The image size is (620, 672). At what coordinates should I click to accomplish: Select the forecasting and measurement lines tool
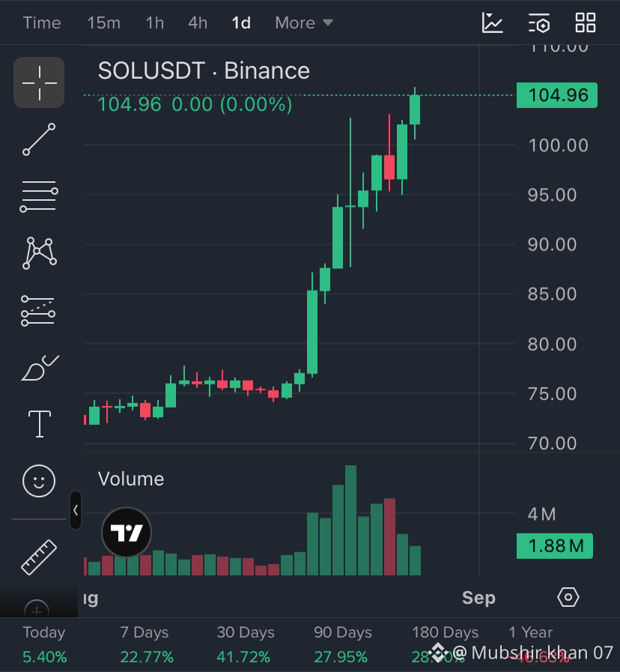38,311
